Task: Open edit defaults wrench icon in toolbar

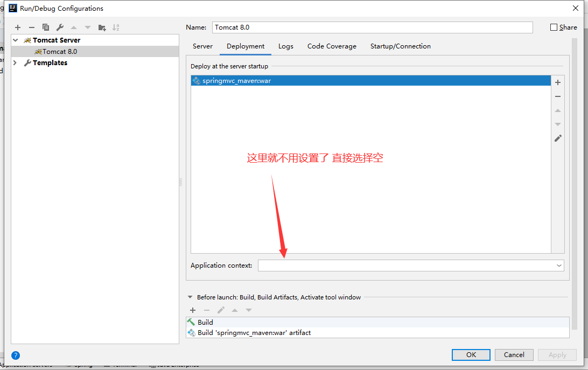Action: click(x=60, y=27)
